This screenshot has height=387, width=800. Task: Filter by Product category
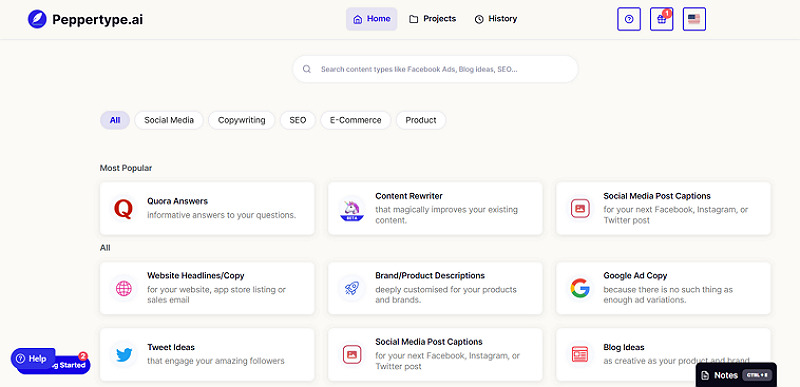click(x=421, y=120)
